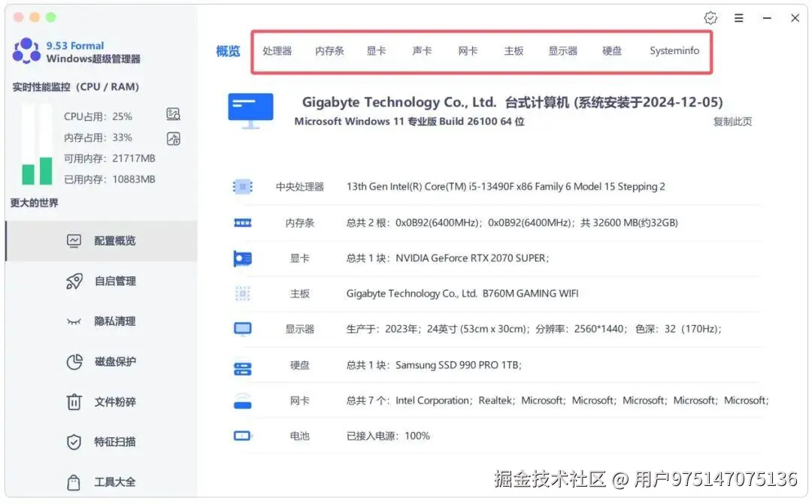Click the Microsoft Windows 11 专业版 build text
The height and width of the screenshot is (504, 812).
[x=409, y=122]
